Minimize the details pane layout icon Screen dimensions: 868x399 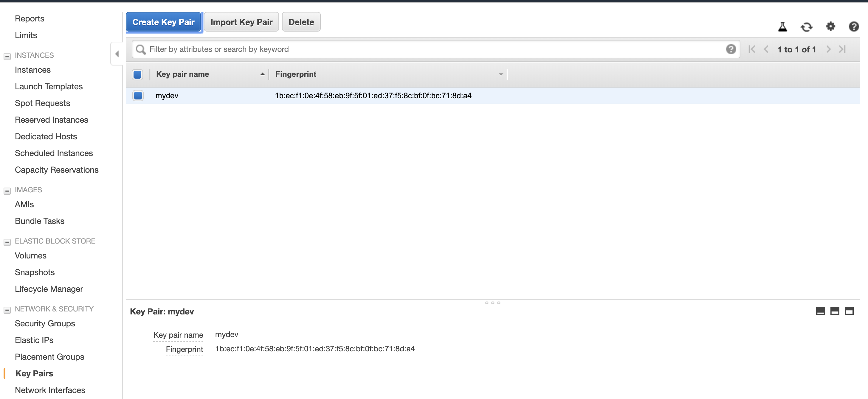820,311
